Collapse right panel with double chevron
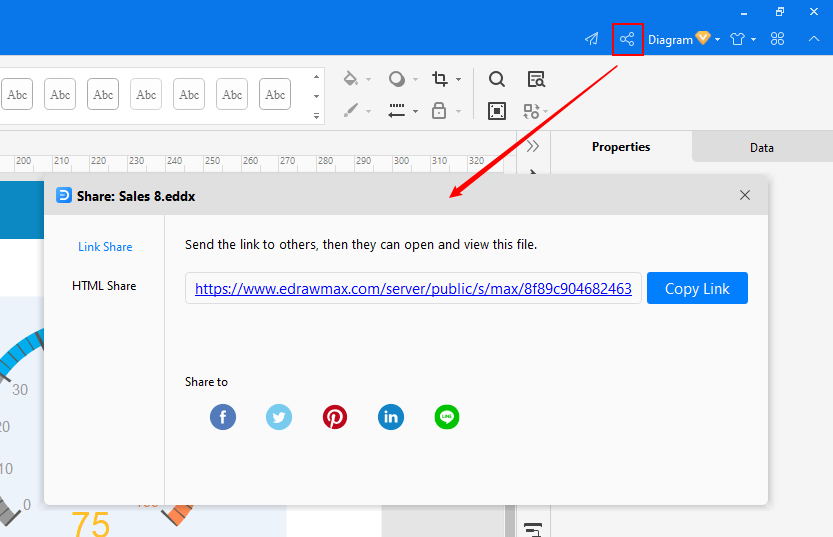This screenshot has height=537, width=833. 533,146
